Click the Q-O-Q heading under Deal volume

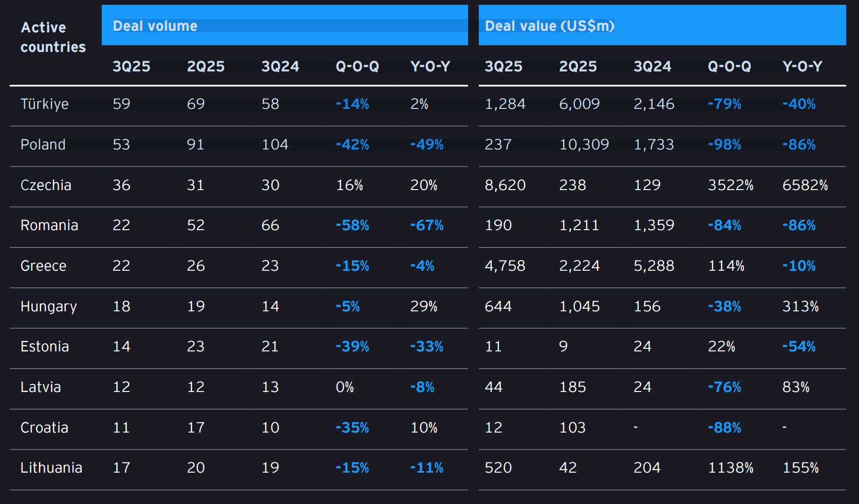[358, 67]
